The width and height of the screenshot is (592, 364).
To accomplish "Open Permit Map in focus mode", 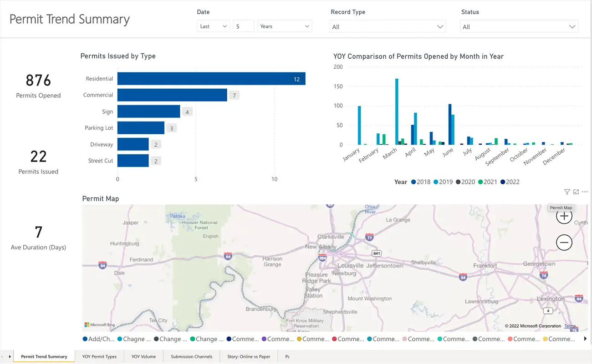I will click(x=576, y=192).
